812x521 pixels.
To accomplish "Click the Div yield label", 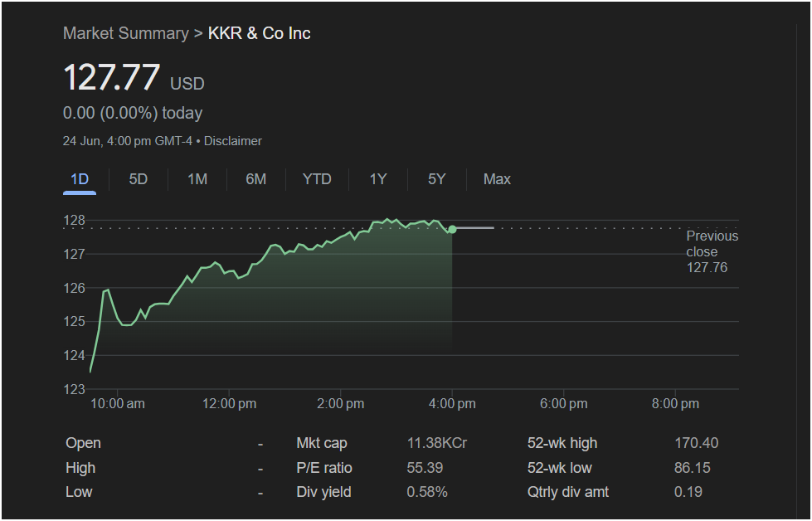I will (x=323, y=492).
